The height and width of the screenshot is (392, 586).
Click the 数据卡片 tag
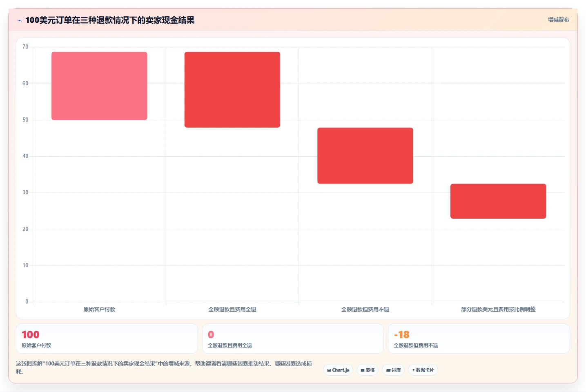point(423,370)
